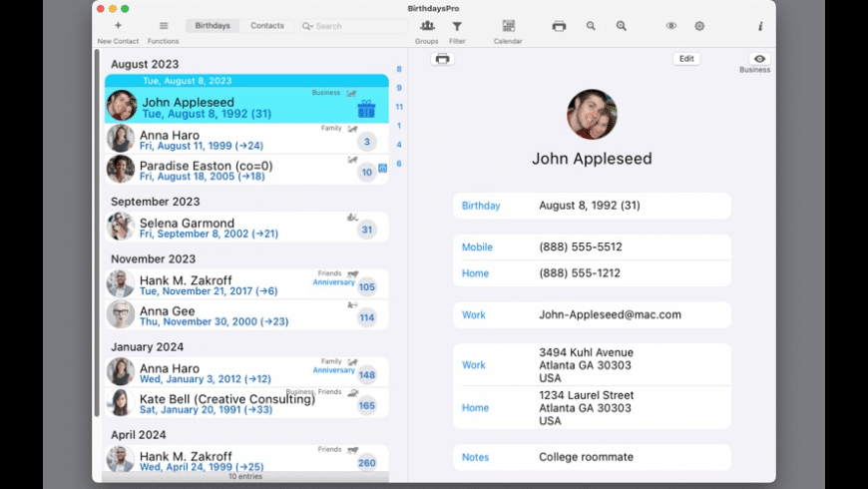Open the Calendar icon
Image resolution: width=868 pixels, height=489 pixels.
508,26
